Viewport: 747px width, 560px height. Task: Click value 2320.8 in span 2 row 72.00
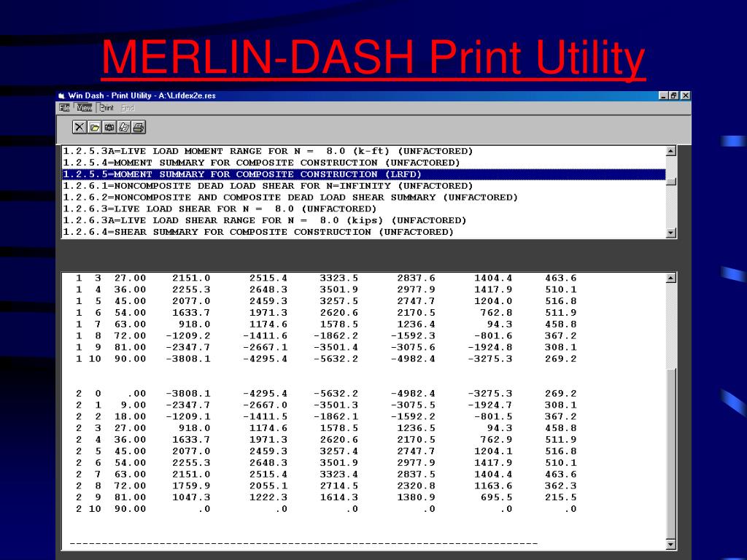point(416,486)
